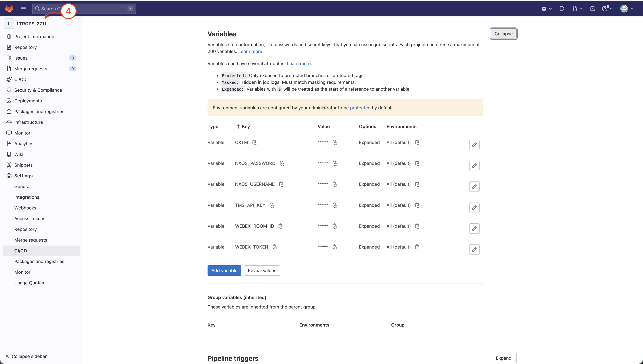Click the Add variable button

(224, 271)
